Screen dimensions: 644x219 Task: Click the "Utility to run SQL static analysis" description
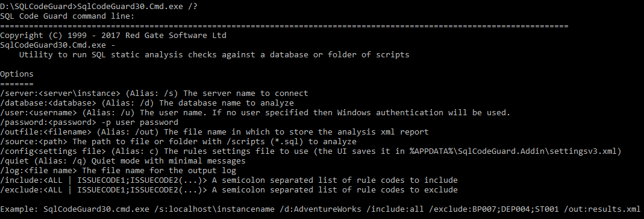click(x=214, y=55)
